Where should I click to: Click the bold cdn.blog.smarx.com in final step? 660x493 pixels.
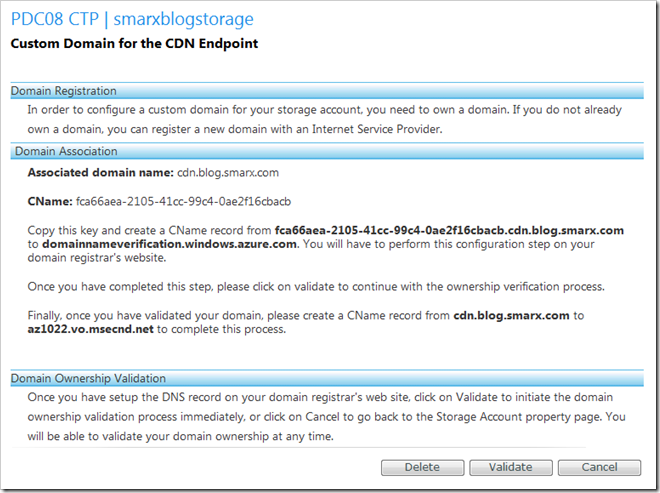(x=511, y=316)
